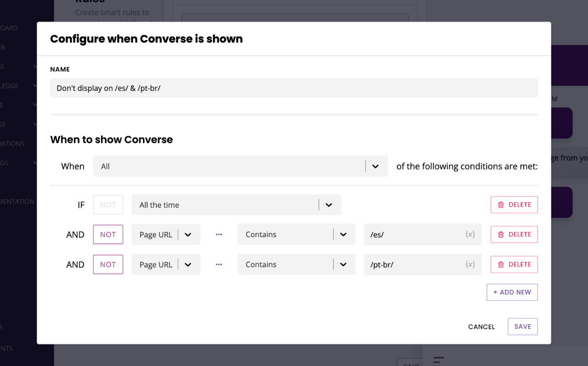Save the Converse display rule

pyautogui.click(x=522, y=327)
